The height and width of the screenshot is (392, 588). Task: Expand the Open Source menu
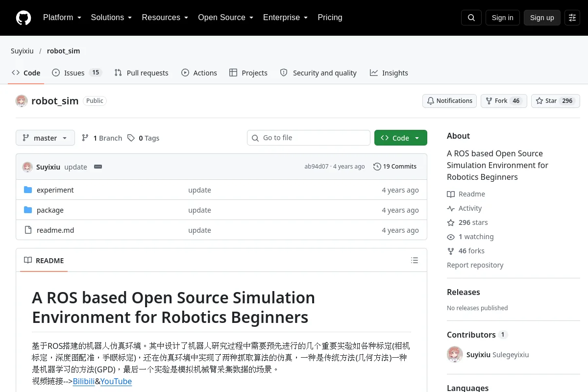coord(225,18)
